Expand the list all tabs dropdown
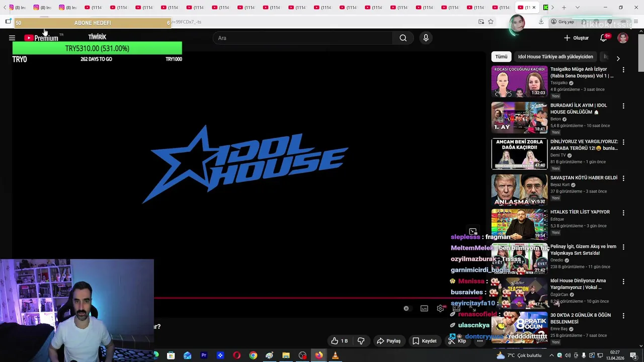This screenshot has height=362, width=644. (x=578, y=8)
